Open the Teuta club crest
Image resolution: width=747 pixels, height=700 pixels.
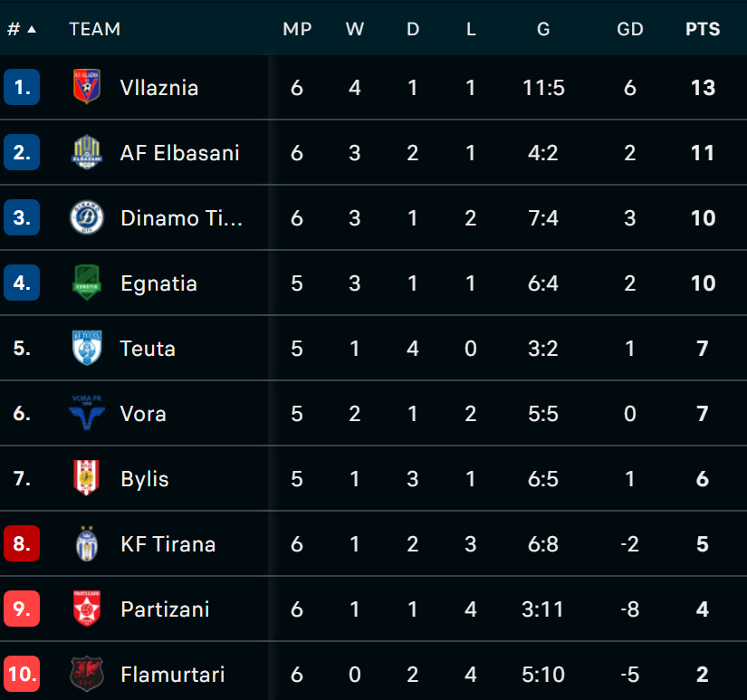[87, 348]
